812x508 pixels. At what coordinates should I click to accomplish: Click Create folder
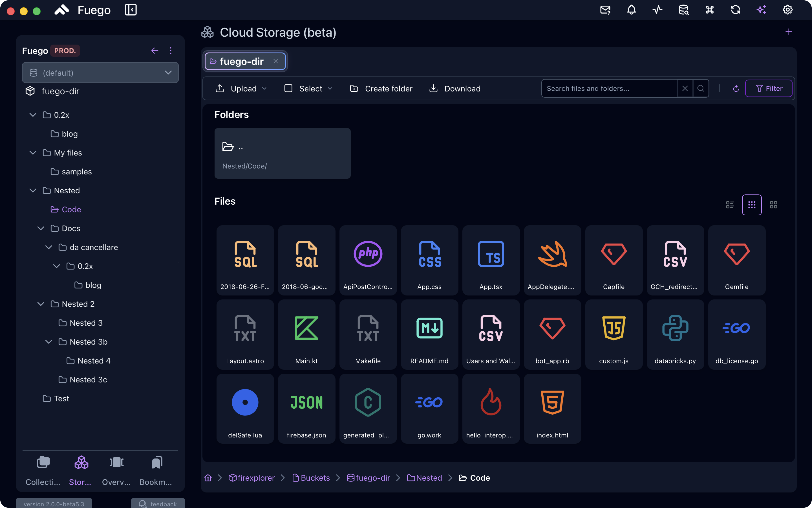[381, 88]
